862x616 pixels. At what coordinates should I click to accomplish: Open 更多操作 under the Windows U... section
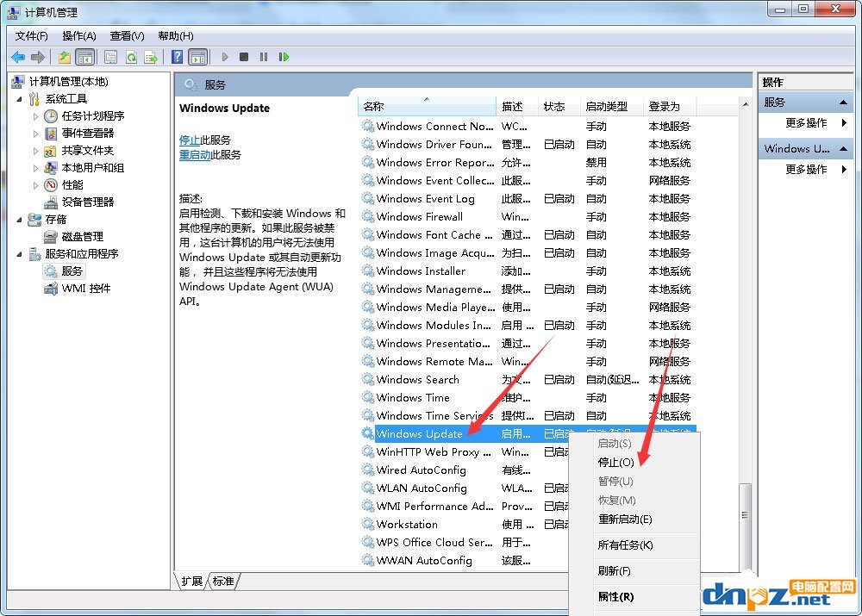pos(806,169)
